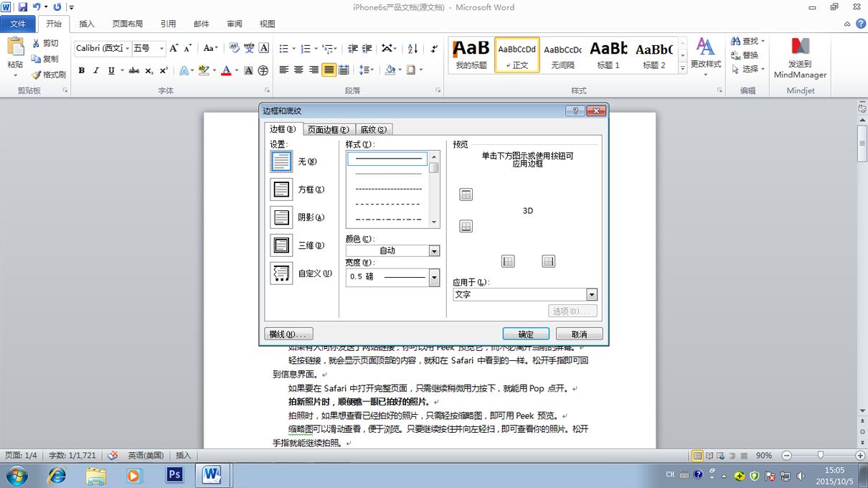The width and height of the screenshot is (868, 488).
Task: Click the Shrink Font icon
Action: click(188, 48)
